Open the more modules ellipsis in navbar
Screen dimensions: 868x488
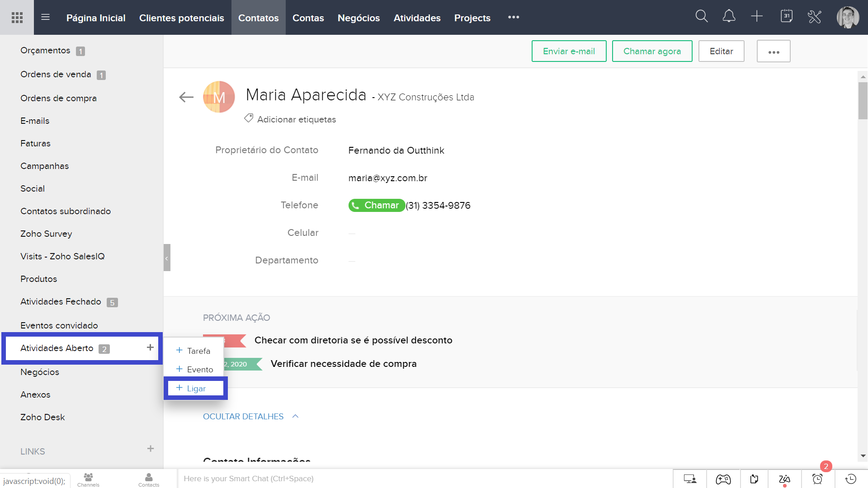[514, 17]
